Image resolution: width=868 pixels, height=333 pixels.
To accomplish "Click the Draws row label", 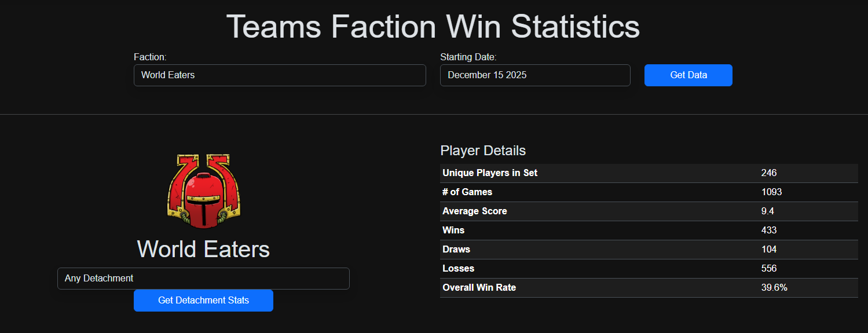I will 456,250.
